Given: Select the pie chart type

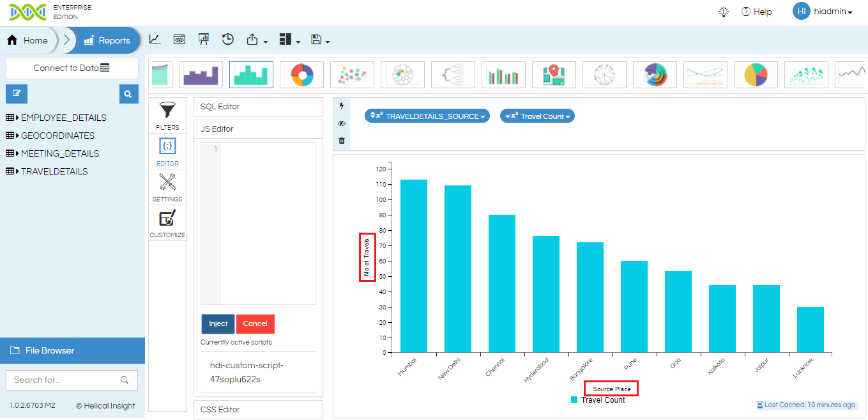Looking at the screenshot, I should (756, 75).
